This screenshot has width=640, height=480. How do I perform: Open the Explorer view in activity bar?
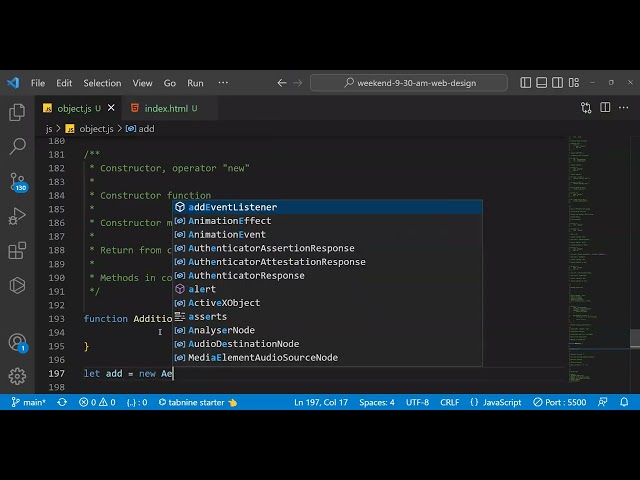tap(17, 112)
